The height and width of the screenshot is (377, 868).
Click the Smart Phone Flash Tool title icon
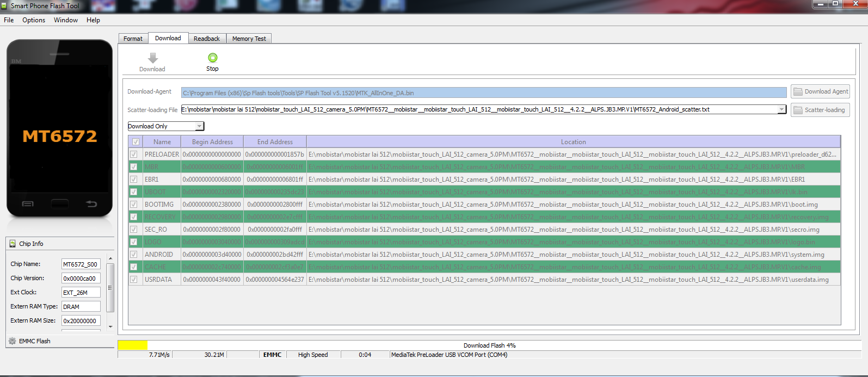click(4, 6)
